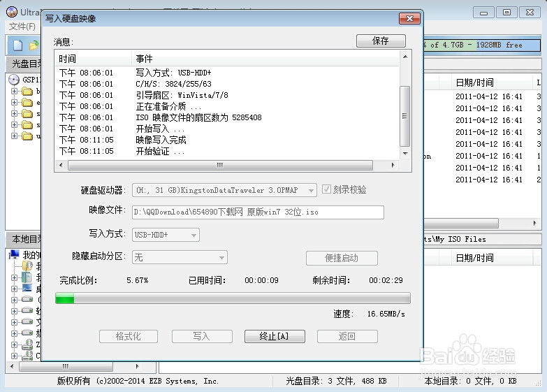The height and width of the screenshot is (392, 547).
Task: Click the save (保存) messages button
Action: click(x=381, y=41)
